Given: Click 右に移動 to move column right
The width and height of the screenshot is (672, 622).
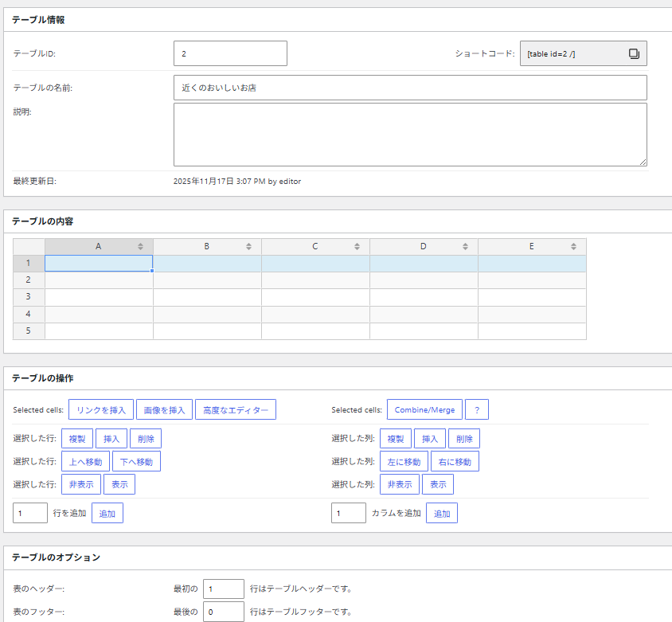Looking at the screenshot, I should click(x=455, y=461).
